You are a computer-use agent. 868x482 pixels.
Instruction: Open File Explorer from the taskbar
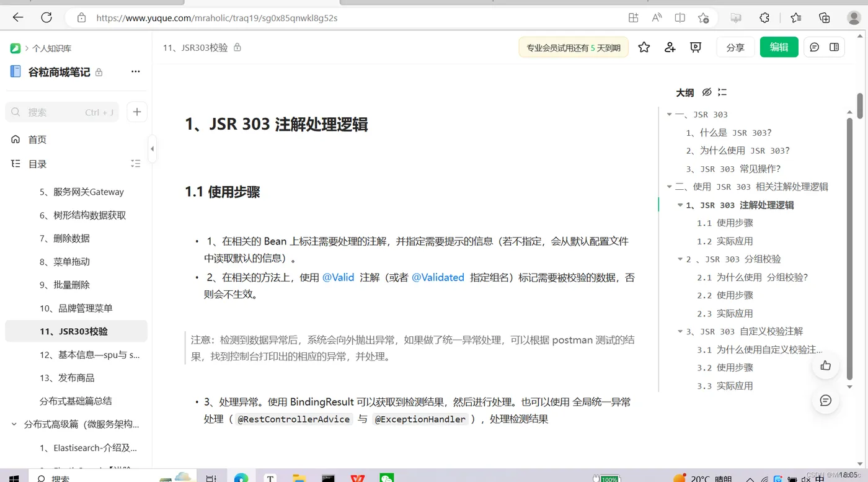pos(299,478)
